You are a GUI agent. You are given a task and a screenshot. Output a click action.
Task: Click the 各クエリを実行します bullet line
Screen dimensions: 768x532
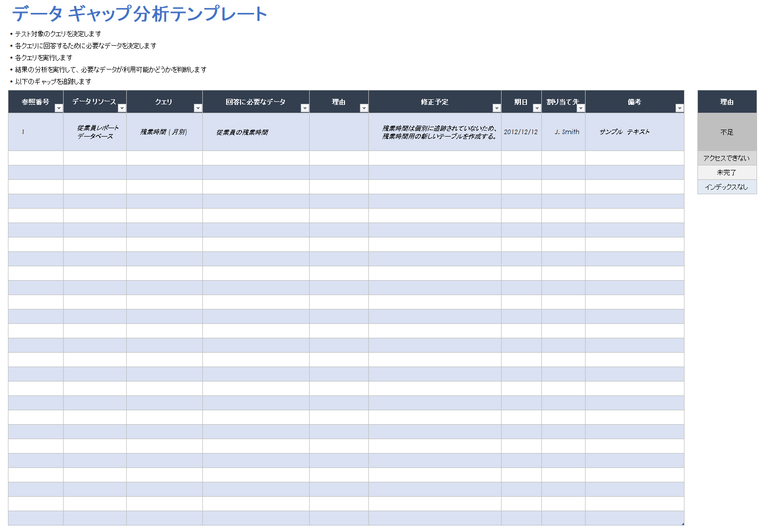click(41, 58)
